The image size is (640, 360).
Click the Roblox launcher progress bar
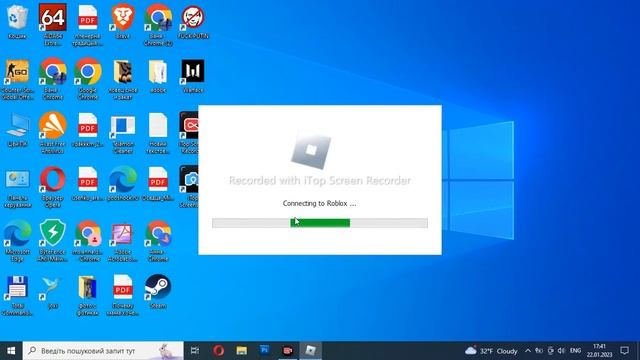pyautogui.click(x=320, y=223)
